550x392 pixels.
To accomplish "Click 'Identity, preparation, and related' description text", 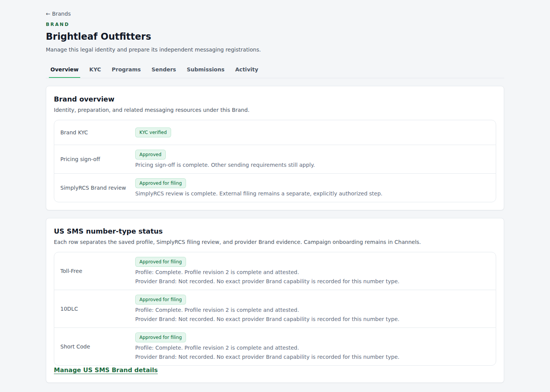I will [151, 110].
